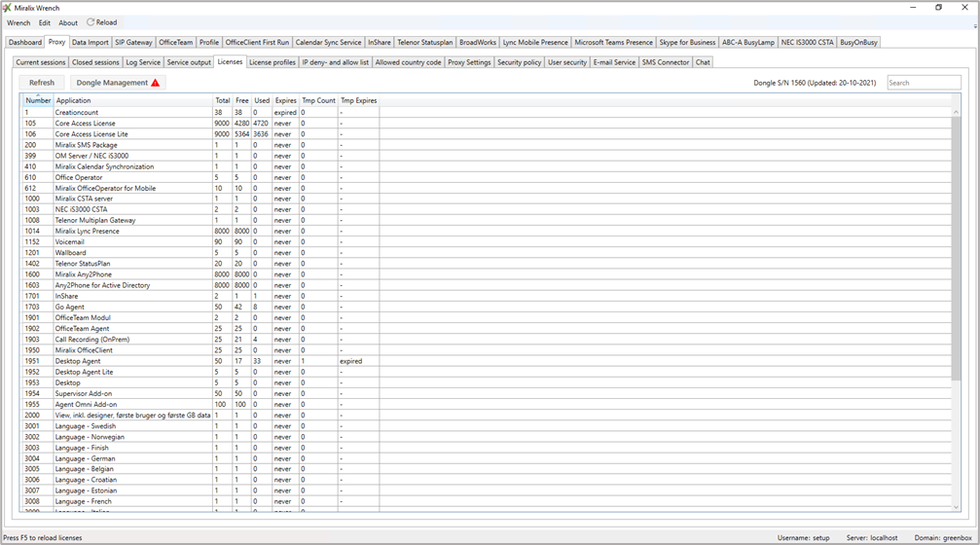Open the Security policy sub-tab
Image resolution: width=980 pixels, height=545 pixels.
click(520, 62)
